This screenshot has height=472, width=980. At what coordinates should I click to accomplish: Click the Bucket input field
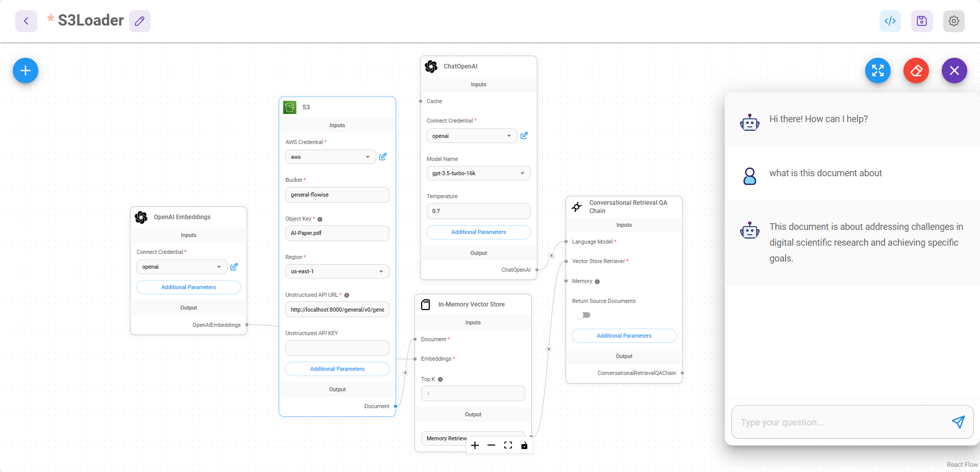tap(337, 195)
